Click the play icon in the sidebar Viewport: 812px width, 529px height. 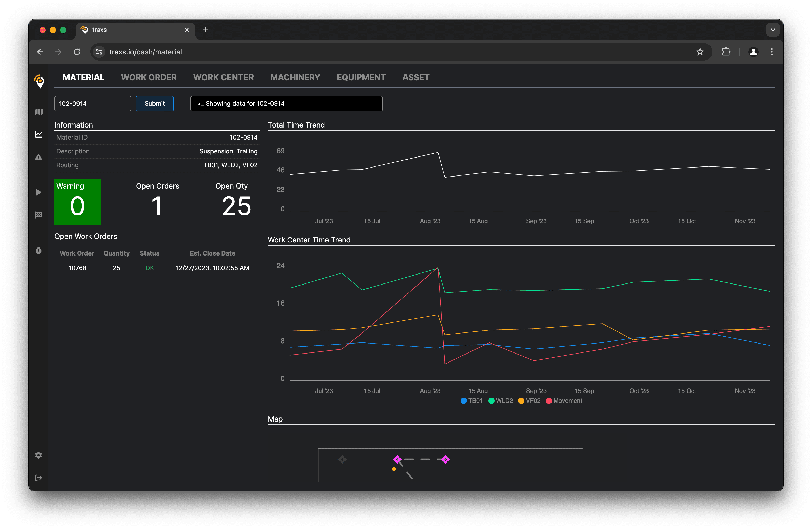click(x=38, y=192)
